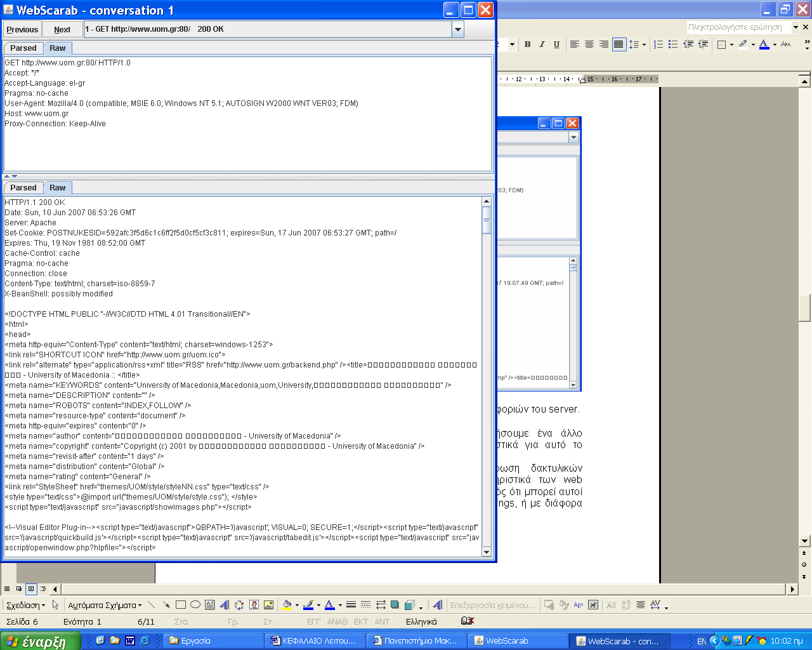The image size is (812, 650).
Task: Open fill color dropdown arrow
Action: pos(297,605)
